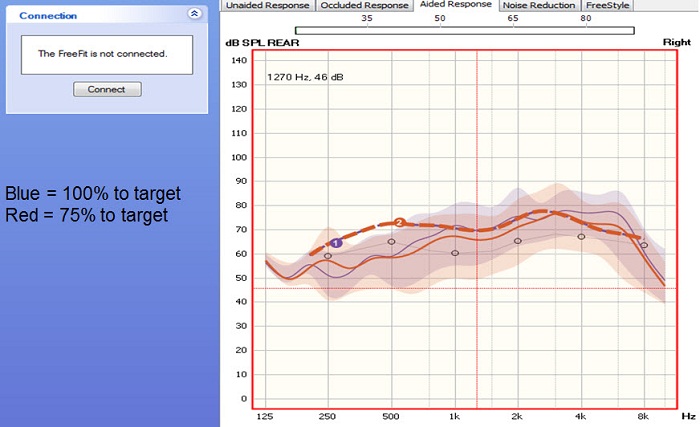Select the Aided Response tab
The image size is (700, 427).
tap(455, 5)
